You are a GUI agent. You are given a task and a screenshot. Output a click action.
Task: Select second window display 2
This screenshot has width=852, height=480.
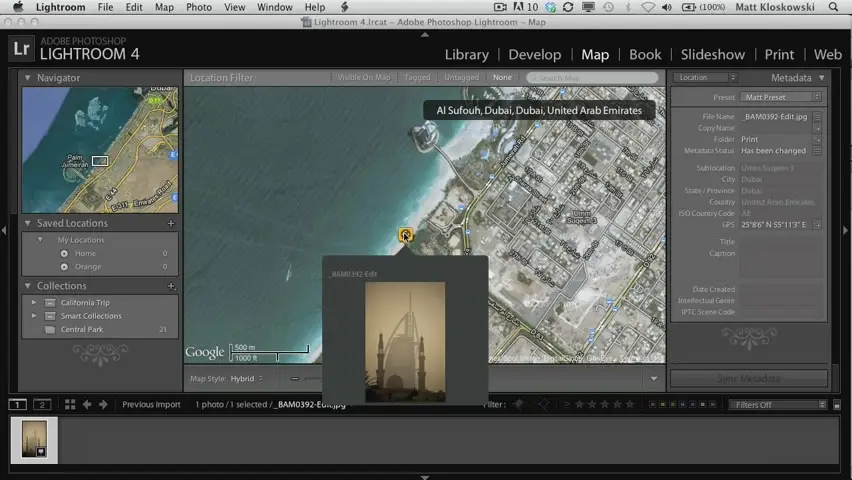[x=42, y=404]
